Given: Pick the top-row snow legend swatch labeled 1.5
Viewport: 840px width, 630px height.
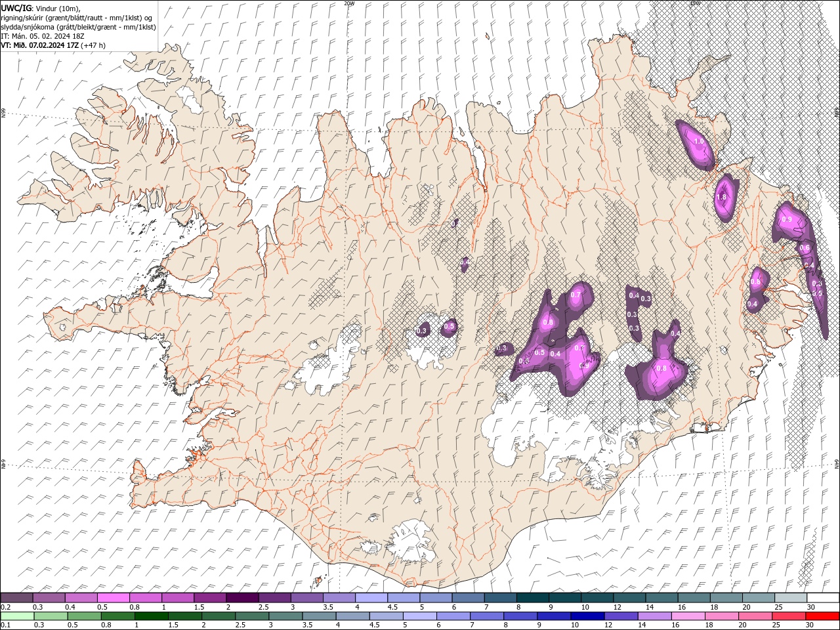Looking at the screenshot, I should click(x=209, y=598).
